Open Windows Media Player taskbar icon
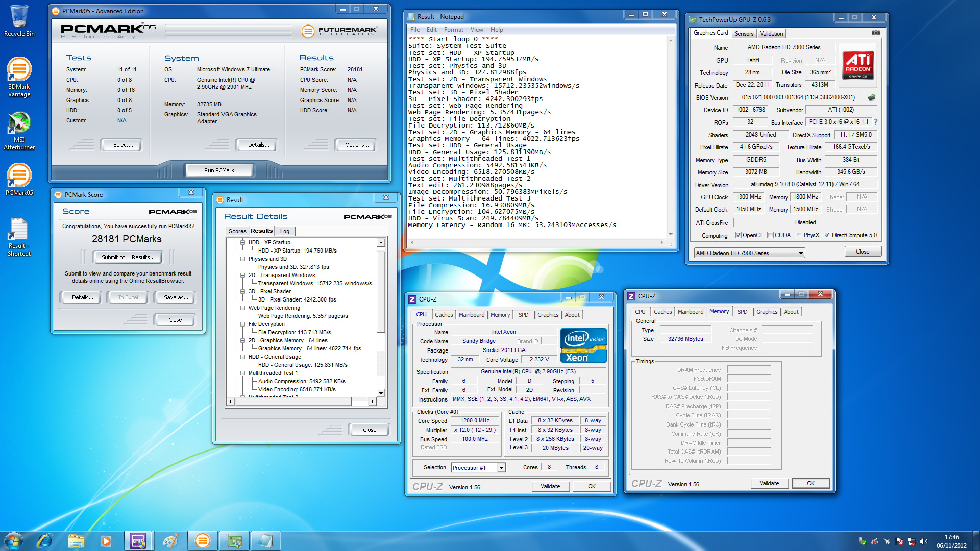Viewport: 980px width, 551px height. tap(106, 541)
